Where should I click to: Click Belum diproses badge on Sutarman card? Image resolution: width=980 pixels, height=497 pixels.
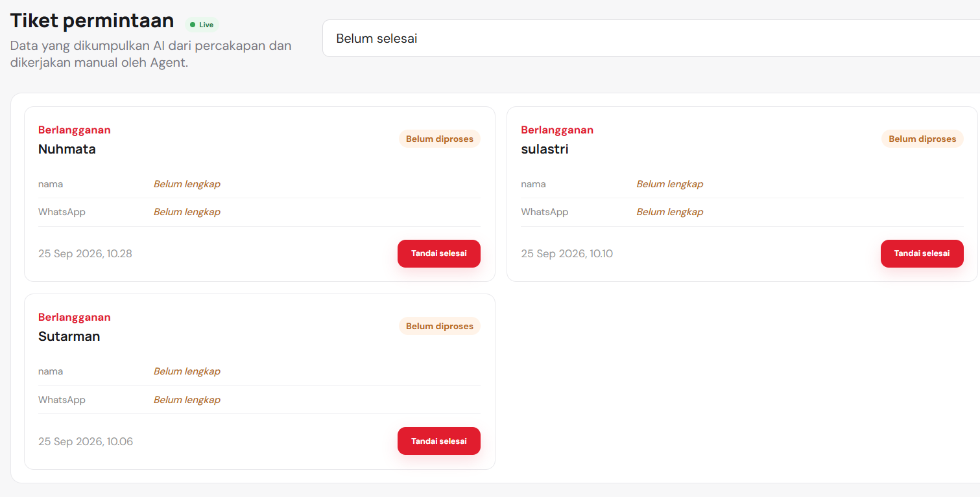(x=440, y=326)
